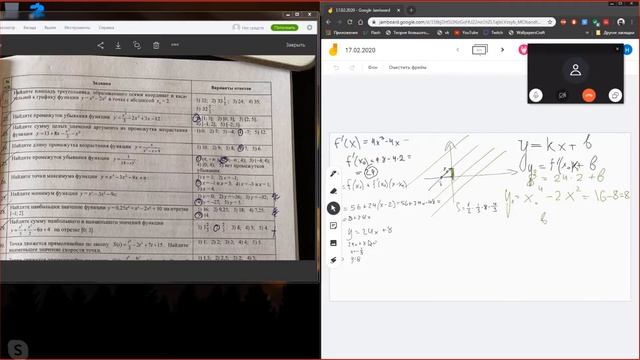This screenshot has height=360, width=640.
Task: Click on the Jamboard whiteboard canvas
Action: 480,216
